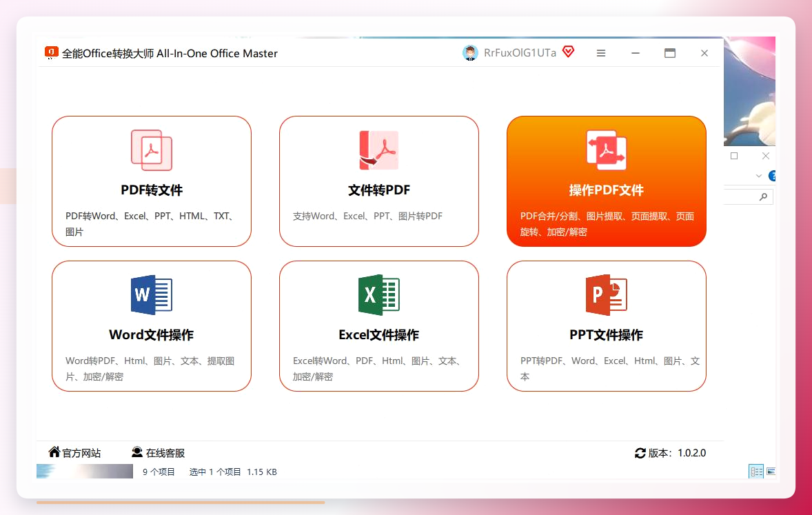Click the app logo in title bar
The image size is (812, 515).
[51, 53]
